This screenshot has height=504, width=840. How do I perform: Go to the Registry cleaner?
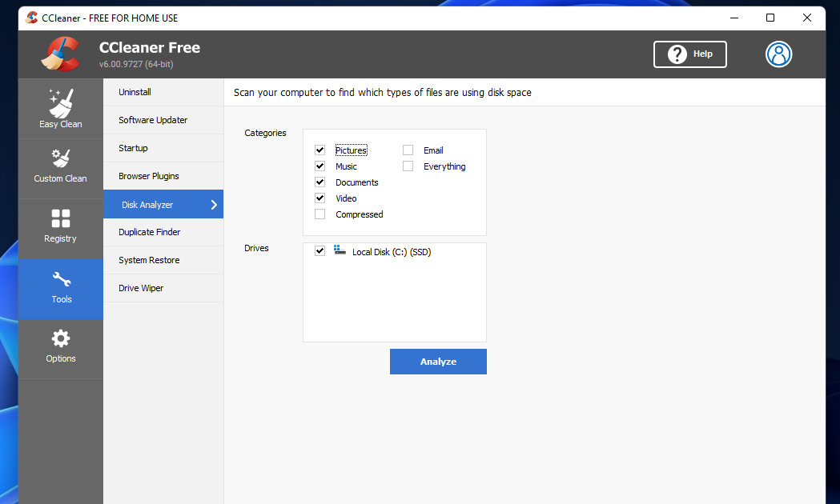tap(61, 229)
